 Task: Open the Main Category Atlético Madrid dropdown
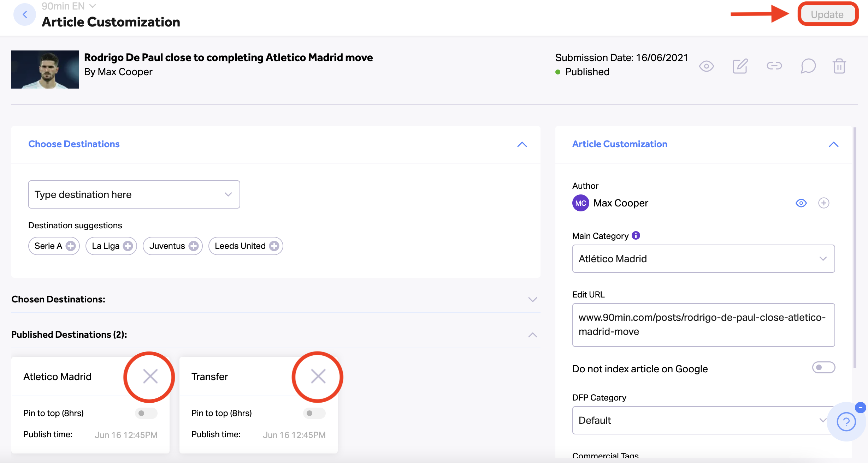pyautogui.click(x=703, y=259)
